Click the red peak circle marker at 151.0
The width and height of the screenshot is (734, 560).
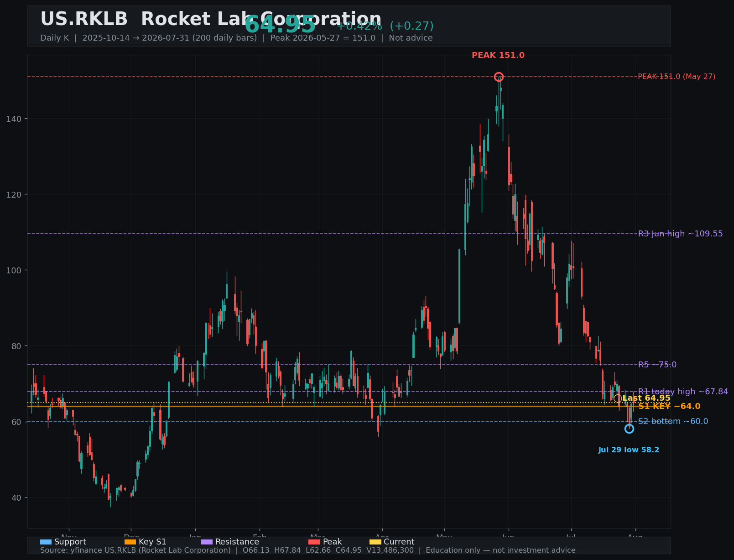499,77
